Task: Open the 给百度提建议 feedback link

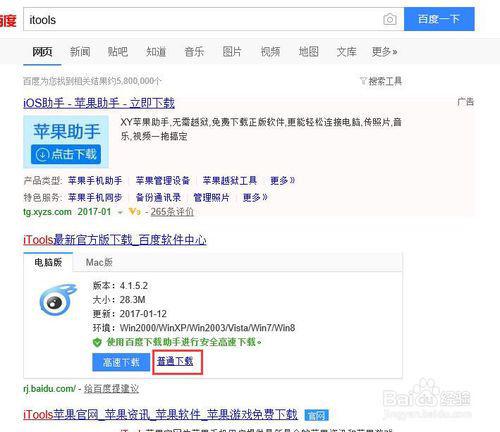Action: [x=111, y=389]
